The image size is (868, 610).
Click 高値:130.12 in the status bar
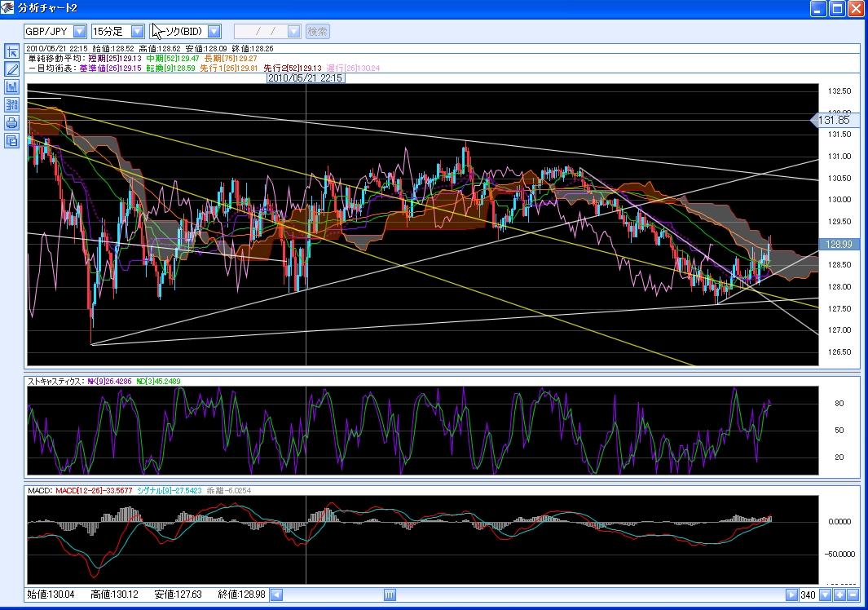click(x=114, y=595)
